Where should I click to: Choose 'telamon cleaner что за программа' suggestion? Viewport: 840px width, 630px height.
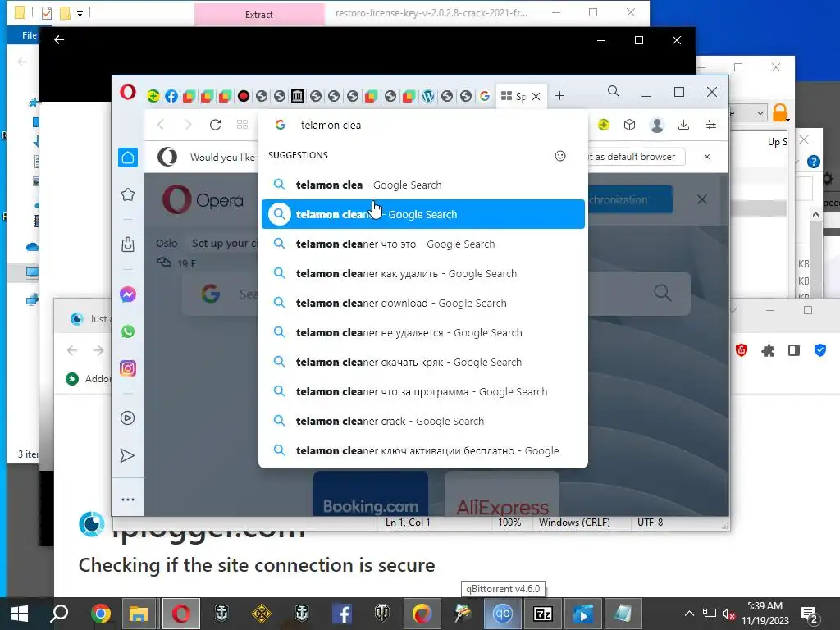423,391
